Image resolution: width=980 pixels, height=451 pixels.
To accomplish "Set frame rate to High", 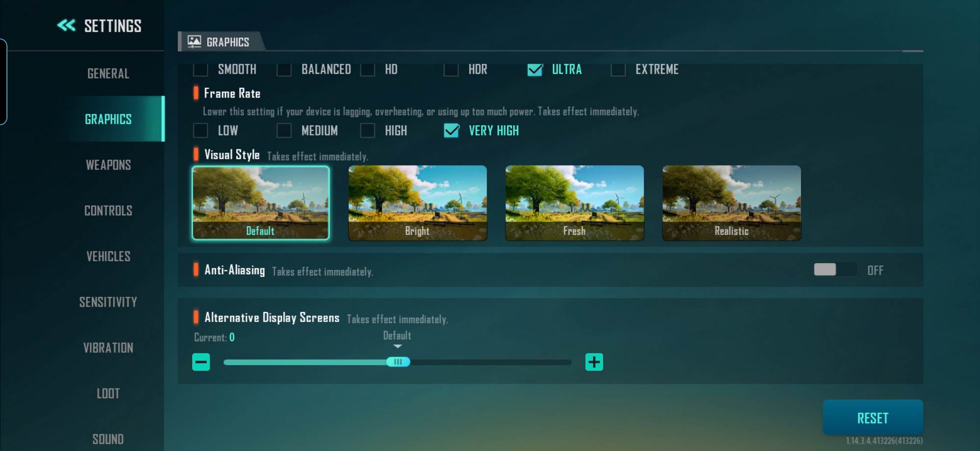I will (x=367, y=131).
